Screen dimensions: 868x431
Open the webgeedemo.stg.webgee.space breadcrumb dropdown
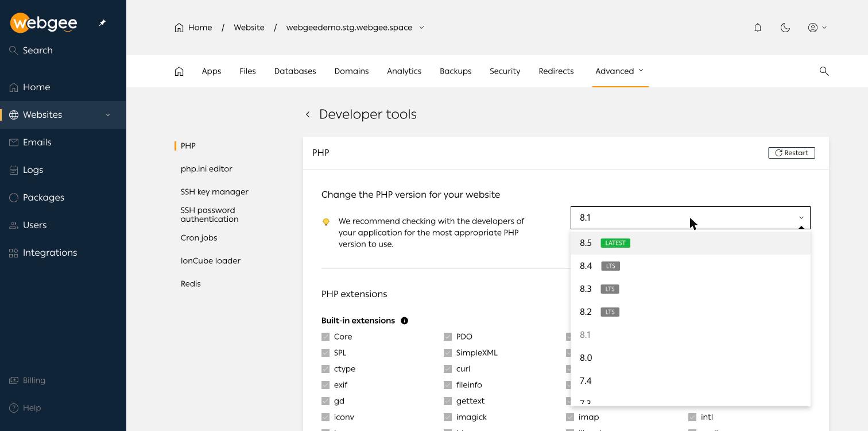click(422, 28)
